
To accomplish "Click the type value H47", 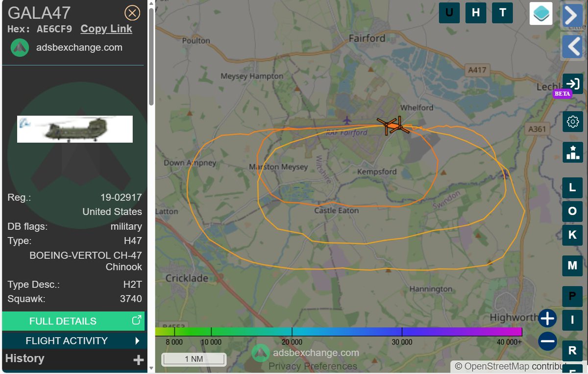I will [x=132, y=241].
